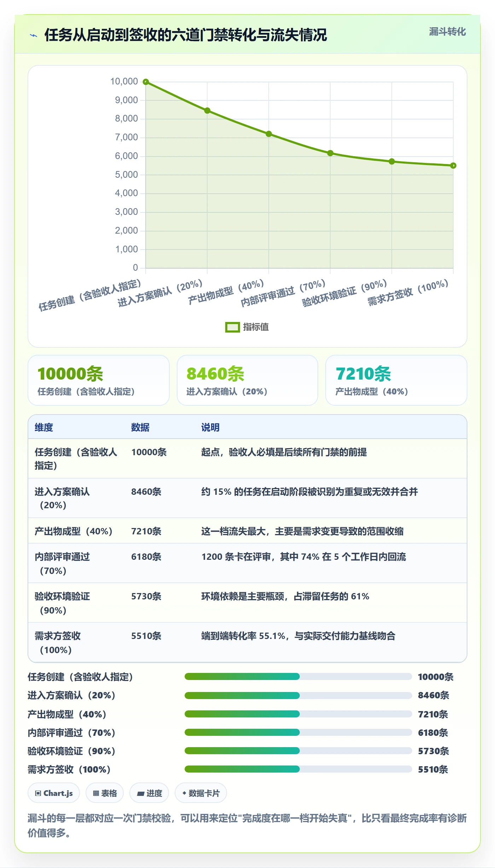Select the chart data point for 内部评审通过（70%）
This screenshot has height=868, width=495.
click(x=330, y=153)
